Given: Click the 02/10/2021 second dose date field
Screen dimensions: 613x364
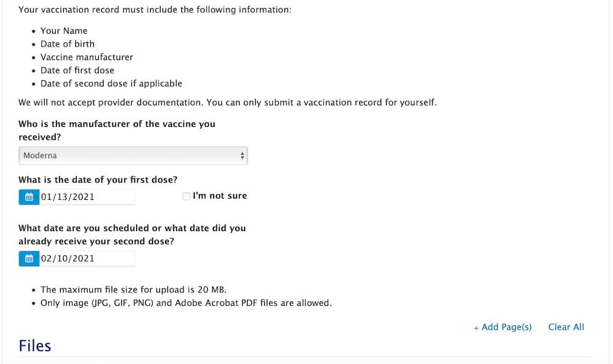Looking at the screenshot, I should (87, 259).
